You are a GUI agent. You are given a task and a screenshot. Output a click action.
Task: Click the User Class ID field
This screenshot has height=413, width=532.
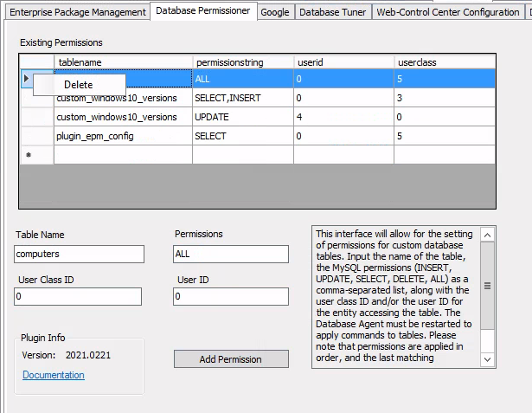click(78, 297)
